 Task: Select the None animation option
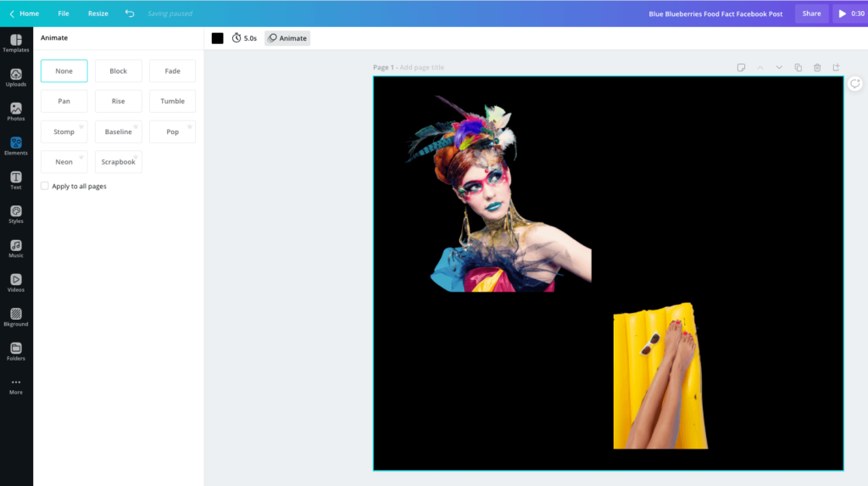click(x=64, y=71)
